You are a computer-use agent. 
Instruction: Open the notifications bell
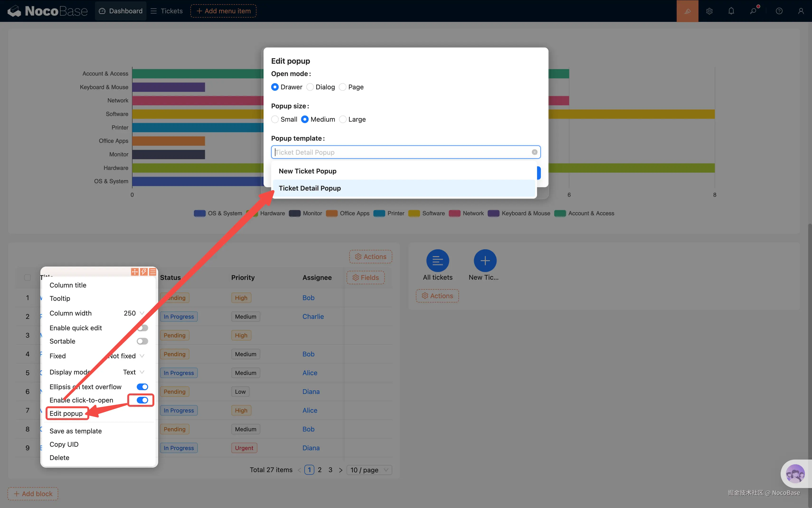[x=731, y=11]
